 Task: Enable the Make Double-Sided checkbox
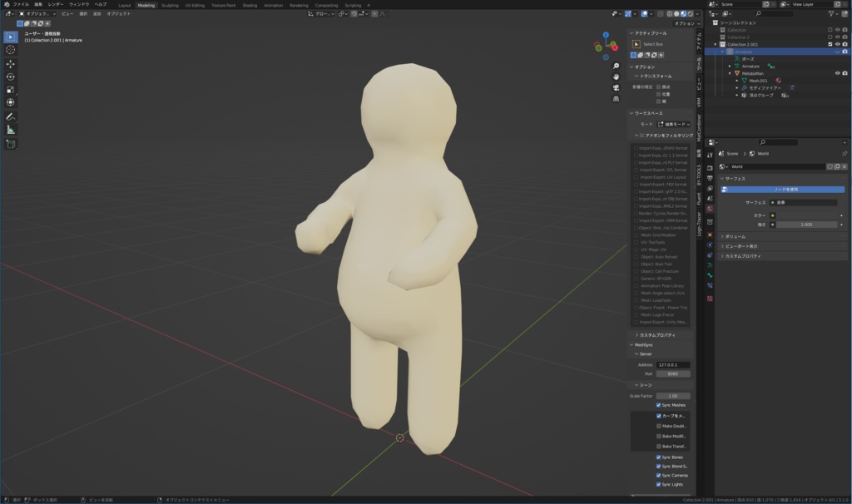point(659,426)
